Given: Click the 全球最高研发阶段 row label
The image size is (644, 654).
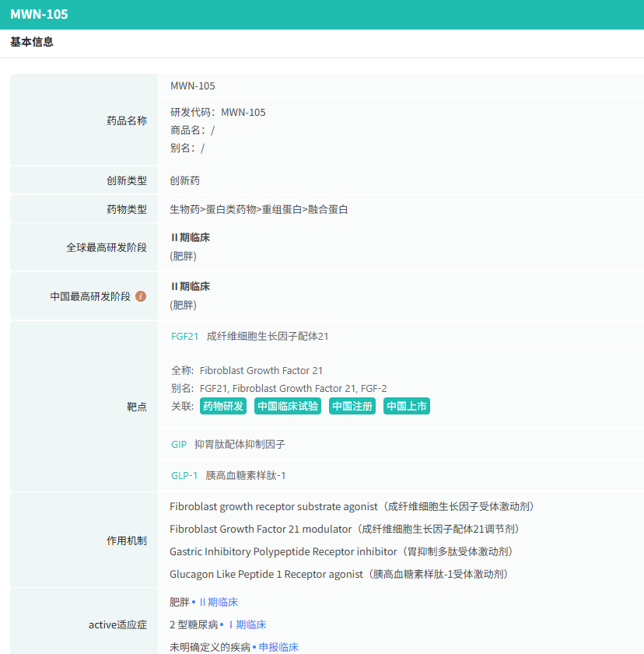Looking at the screenshot, I should (x=107, y=247).
